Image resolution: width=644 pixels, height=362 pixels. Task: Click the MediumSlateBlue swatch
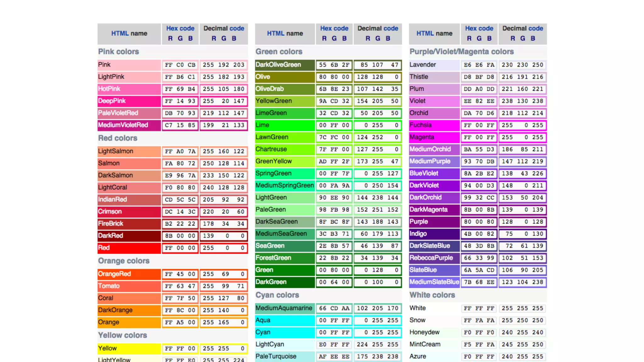click(x=434, y=282)
